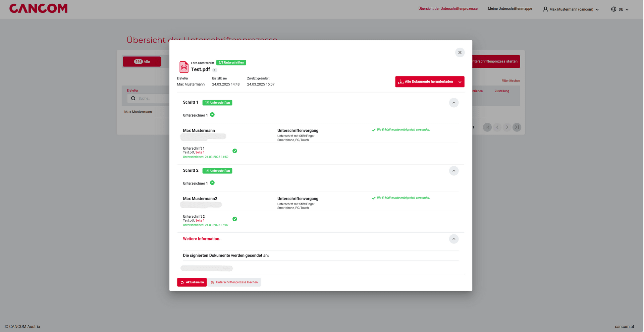644x332 pixels.
Task: Click green checkmark next to Unterschrift 1
Action: (x=235, y=151)
